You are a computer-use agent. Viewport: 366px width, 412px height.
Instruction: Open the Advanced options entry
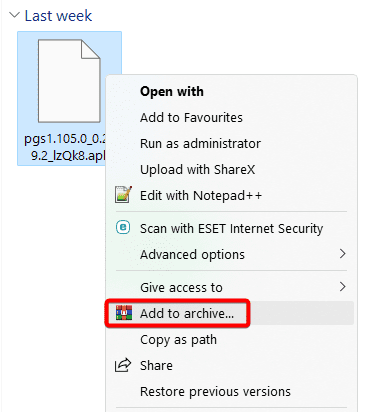(192, 255)
